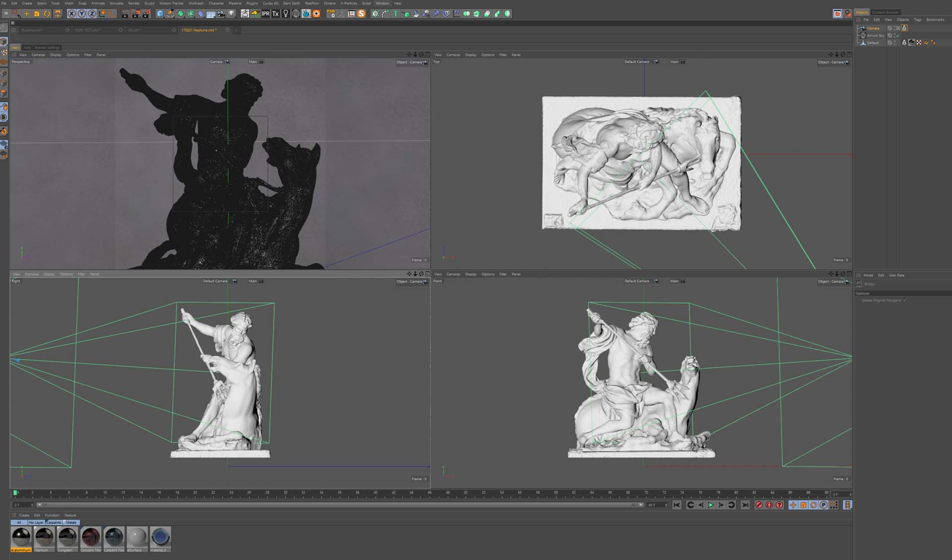Open the Octane menu
952x560 pixels.
pos(330,3)
